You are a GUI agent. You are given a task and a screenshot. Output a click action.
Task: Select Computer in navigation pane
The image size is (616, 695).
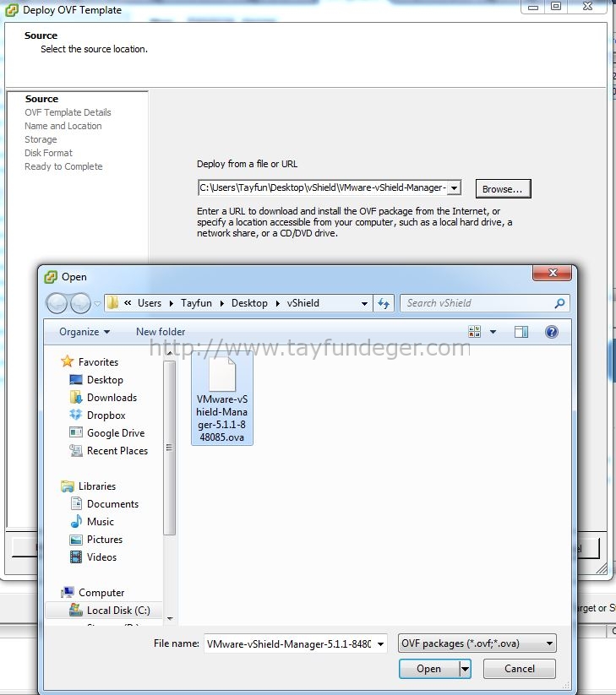click(101, 593)
